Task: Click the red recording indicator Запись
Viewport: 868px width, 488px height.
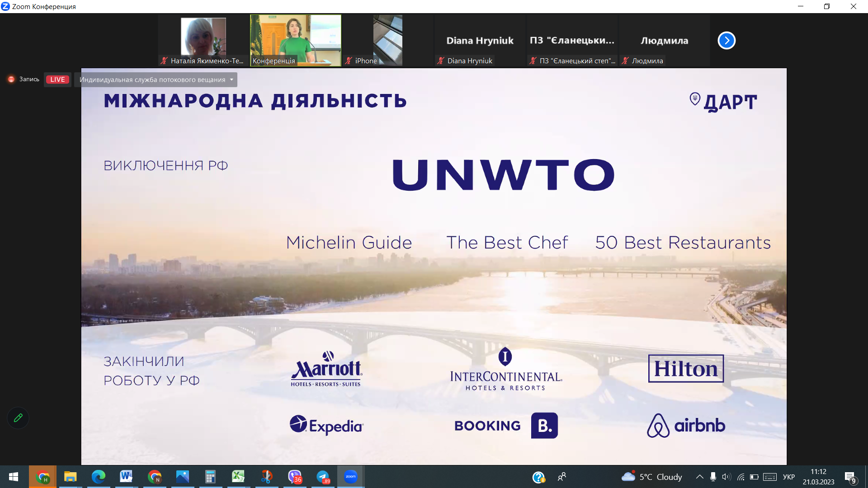Action: click(24, 80)
